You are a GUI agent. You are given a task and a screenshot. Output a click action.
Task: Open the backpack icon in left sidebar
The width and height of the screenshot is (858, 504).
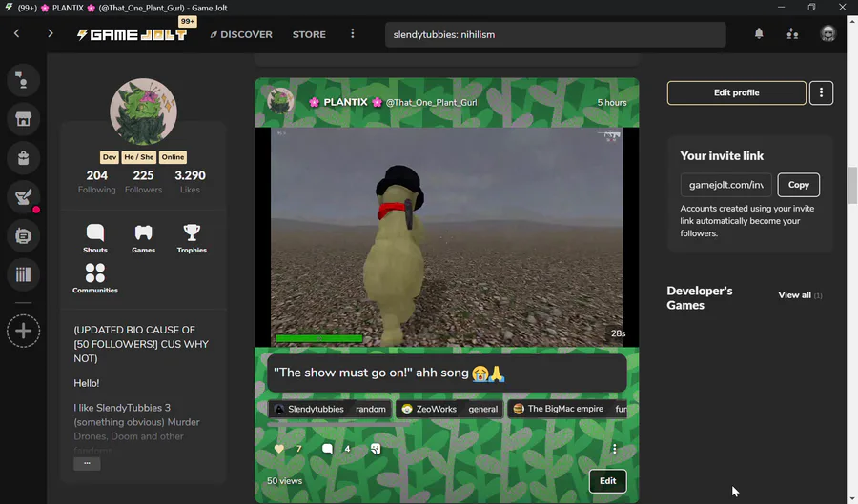click(x=23, y=158)
